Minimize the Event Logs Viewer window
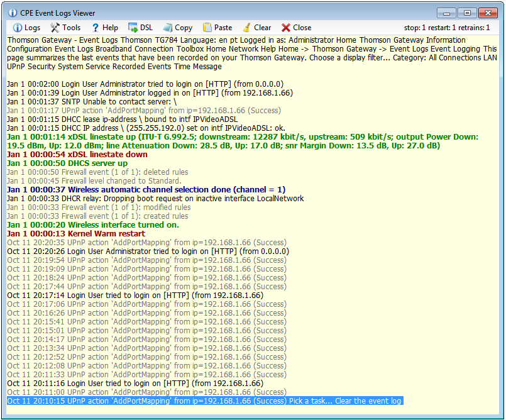This screenshot has height=420, width=506. (x=447, y=13)
